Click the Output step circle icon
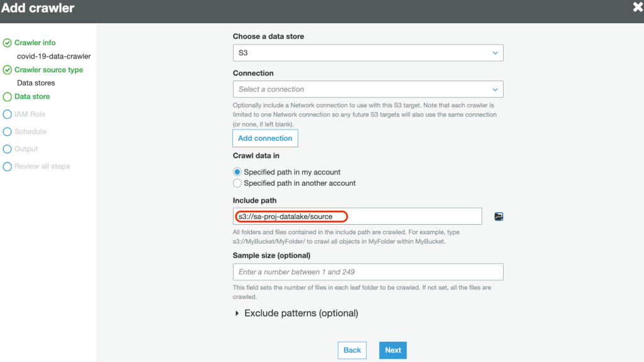 tap(8, 149)
